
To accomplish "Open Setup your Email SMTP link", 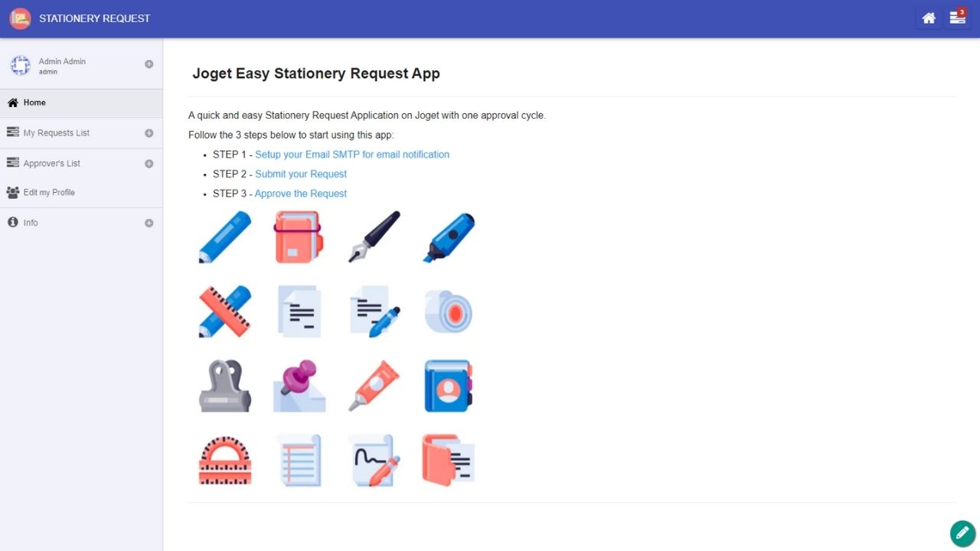I will (x=352, y=155).
